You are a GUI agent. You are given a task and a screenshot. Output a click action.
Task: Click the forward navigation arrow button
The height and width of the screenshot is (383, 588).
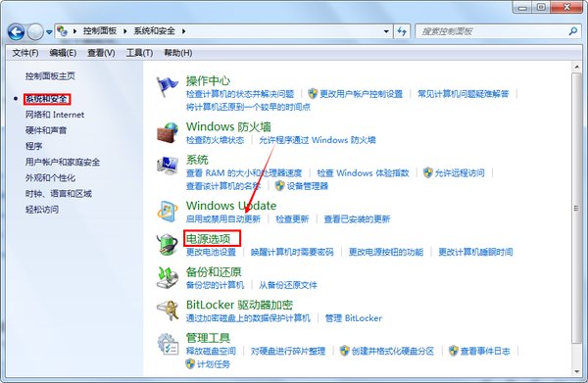coord(35,32)
